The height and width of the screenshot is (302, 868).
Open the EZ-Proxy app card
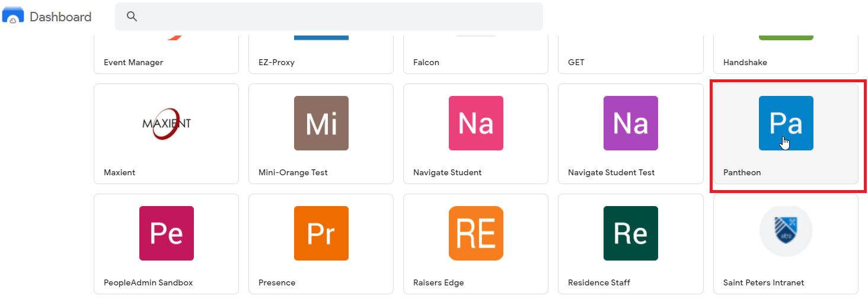coord(321,54)
